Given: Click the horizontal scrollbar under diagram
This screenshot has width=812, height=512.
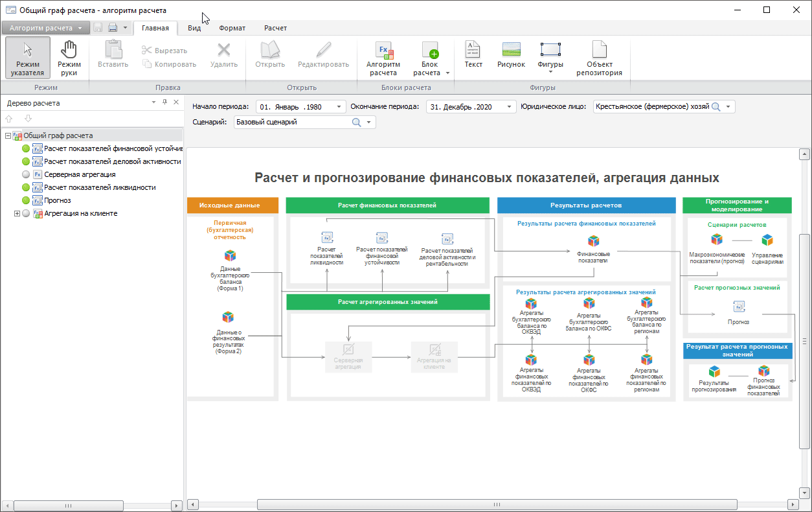Looking at the screenshot, I should pyautogui.click(x=496, y=504).
